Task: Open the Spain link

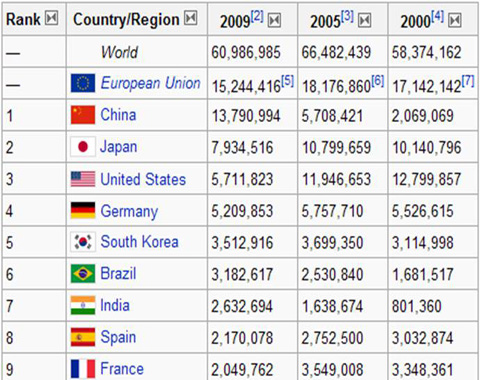Action: 118,337
